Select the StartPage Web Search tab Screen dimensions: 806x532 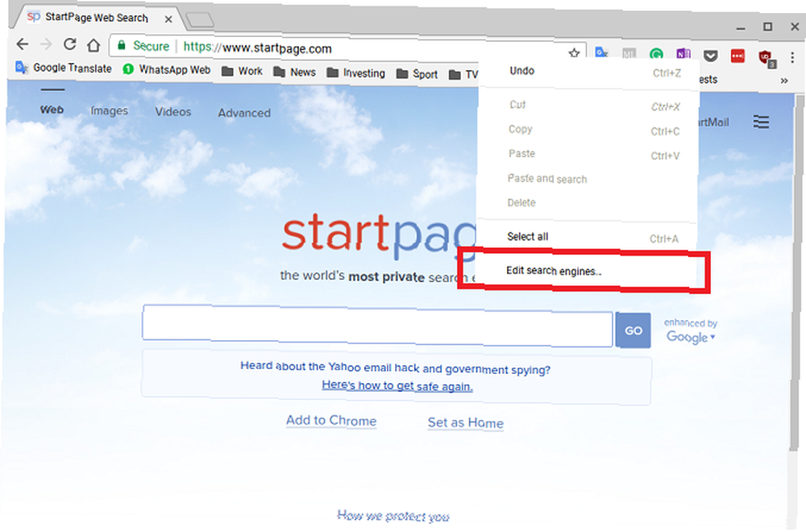coord(96,18)
